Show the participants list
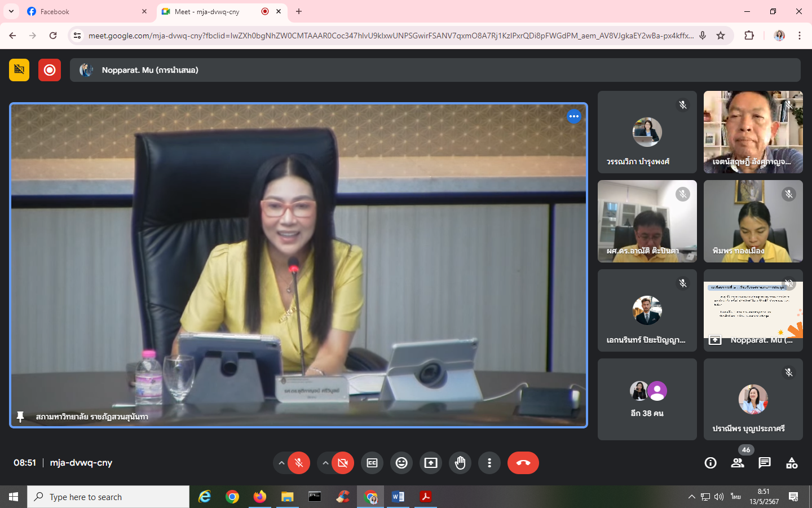 coord(738,463)
